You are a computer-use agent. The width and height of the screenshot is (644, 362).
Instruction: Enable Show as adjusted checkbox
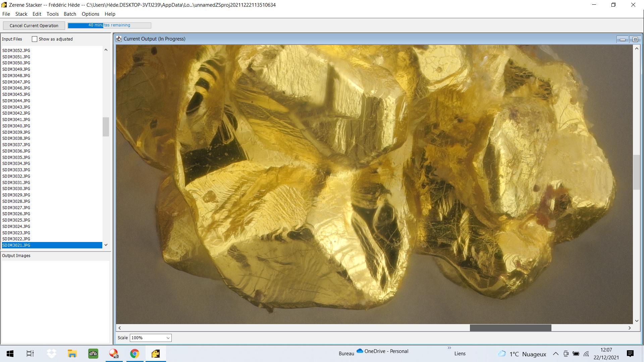[35, 39]
